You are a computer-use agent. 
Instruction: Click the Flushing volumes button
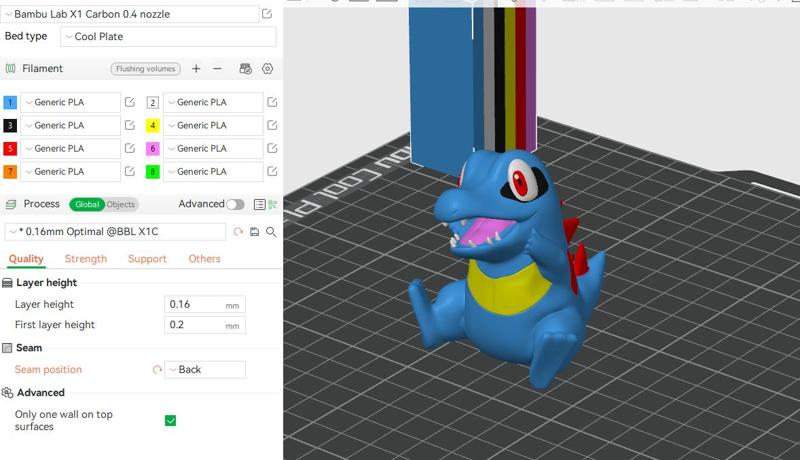click(x=145, y=69)
